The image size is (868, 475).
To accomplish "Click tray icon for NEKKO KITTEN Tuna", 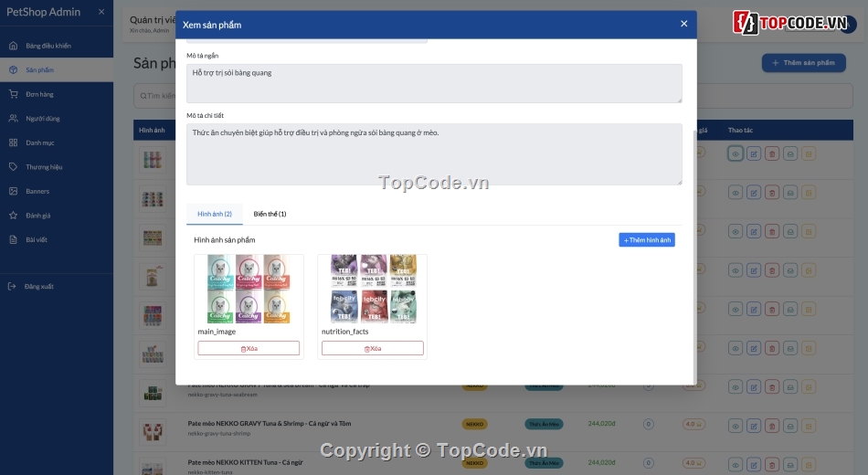I will pyautogui.click(x=790, y=464).
